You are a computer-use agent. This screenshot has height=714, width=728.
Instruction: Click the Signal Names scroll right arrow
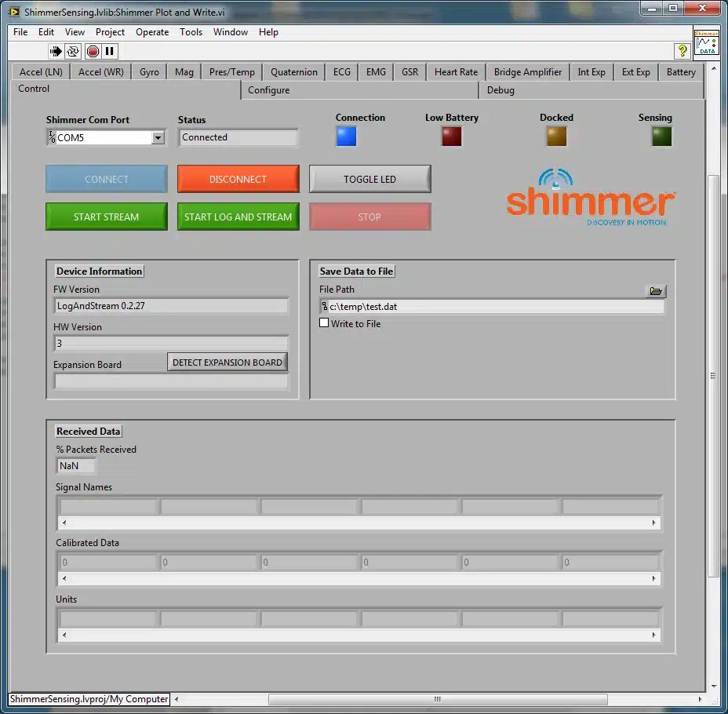coord(653,523)
